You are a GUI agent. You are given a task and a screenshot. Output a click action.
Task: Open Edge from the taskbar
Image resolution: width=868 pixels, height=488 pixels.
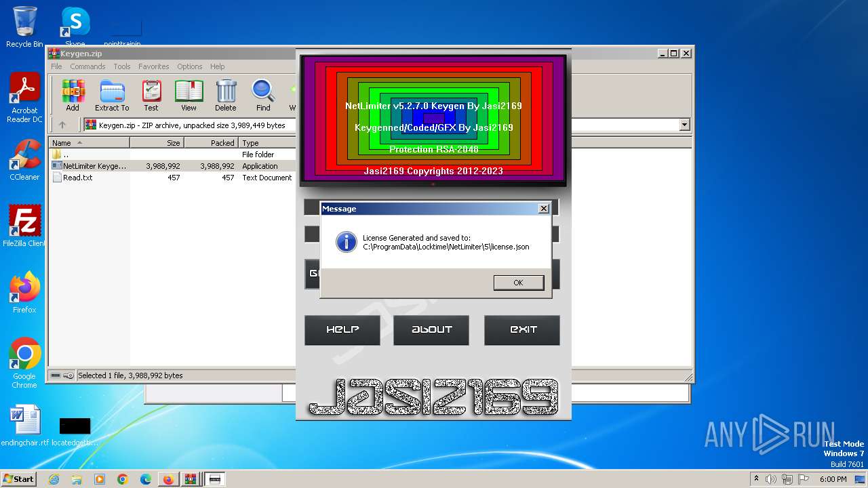(x=146, y=479)
